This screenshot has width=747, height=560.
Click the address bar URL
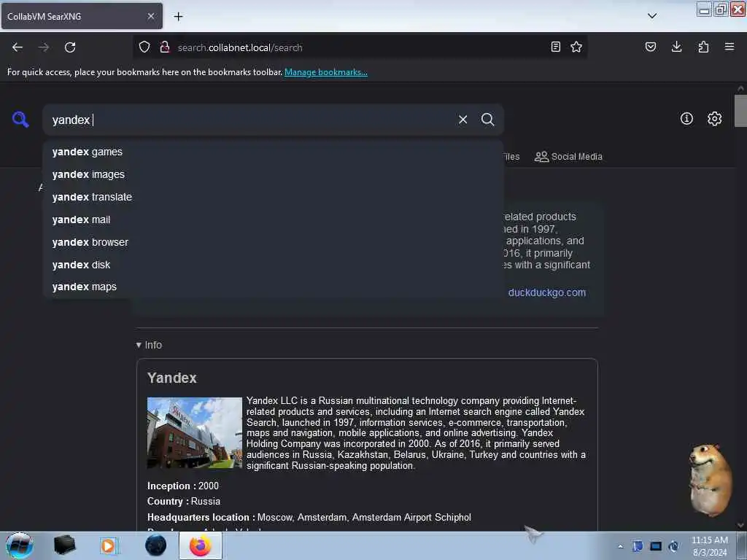click(239, 47)
